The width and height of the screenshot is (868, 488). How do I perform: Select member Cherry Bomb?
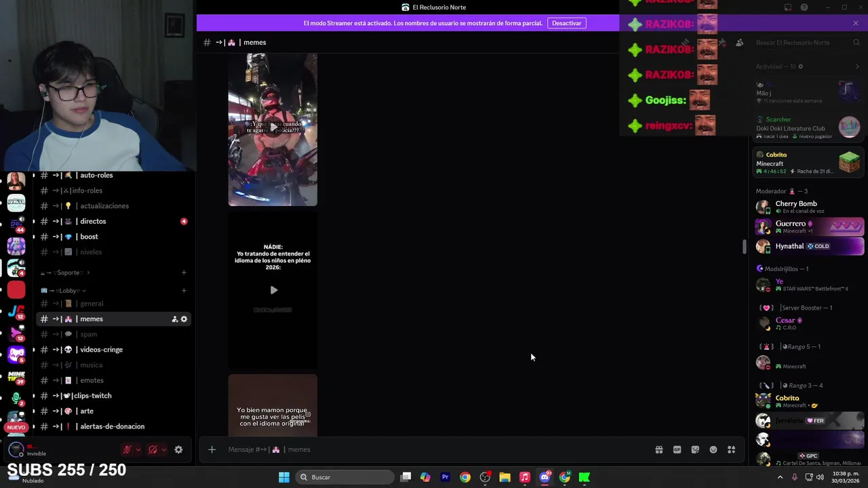[x=808, y=207]
